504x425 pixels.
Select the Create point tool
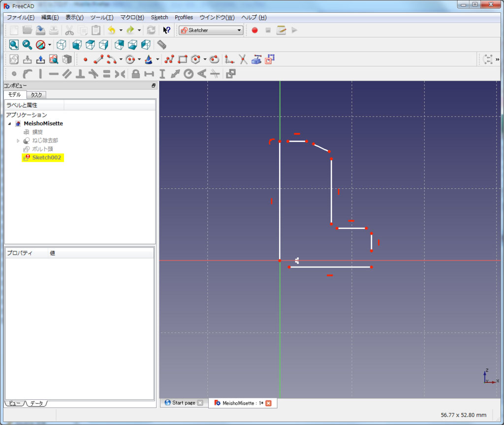tap(85, 60)
